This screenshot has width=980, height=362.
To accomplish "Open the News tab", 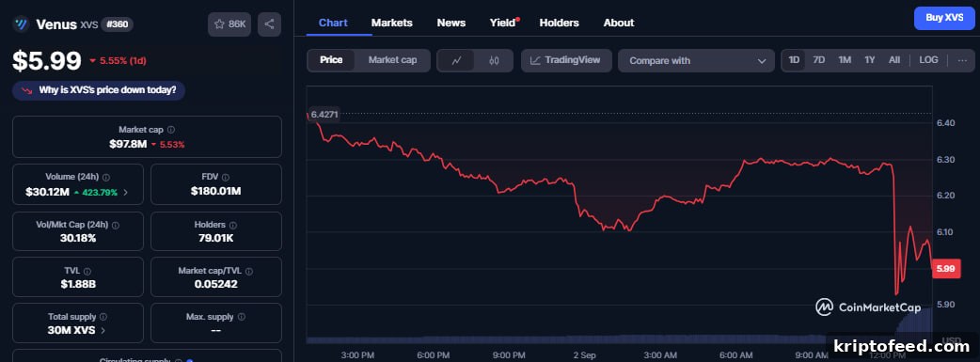I will click(451, 23).
